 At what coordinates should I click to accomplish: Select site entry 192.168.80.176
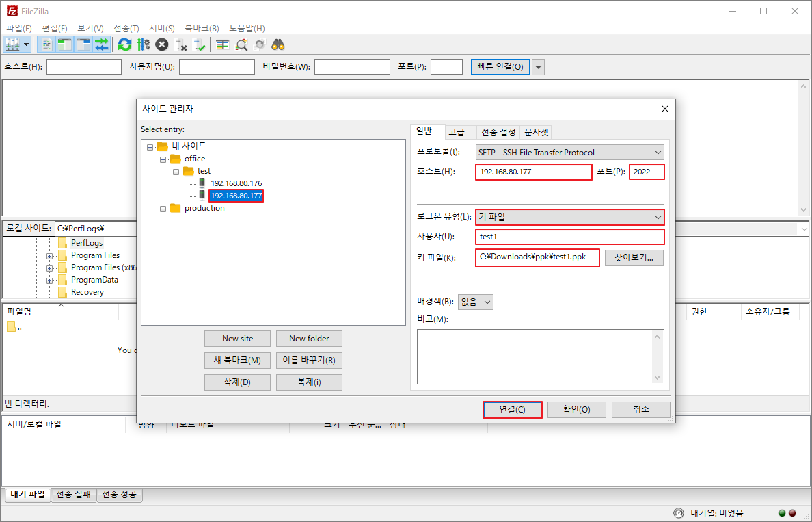click(x=236, y=183)
